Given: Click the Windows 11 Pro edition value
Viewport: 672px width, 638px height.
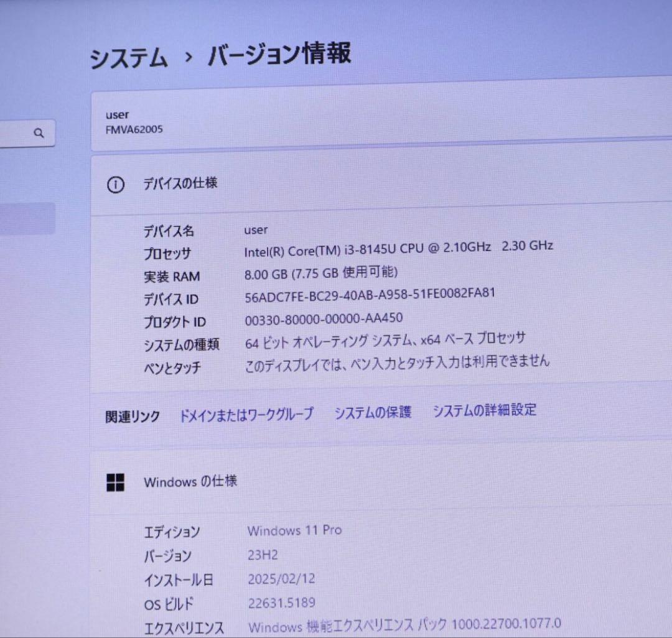Looking at the screenshot, I should [294, 530].
